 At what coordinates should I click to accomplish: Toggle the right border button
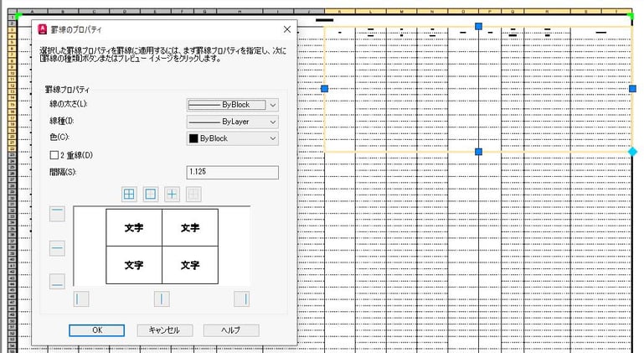241,299
